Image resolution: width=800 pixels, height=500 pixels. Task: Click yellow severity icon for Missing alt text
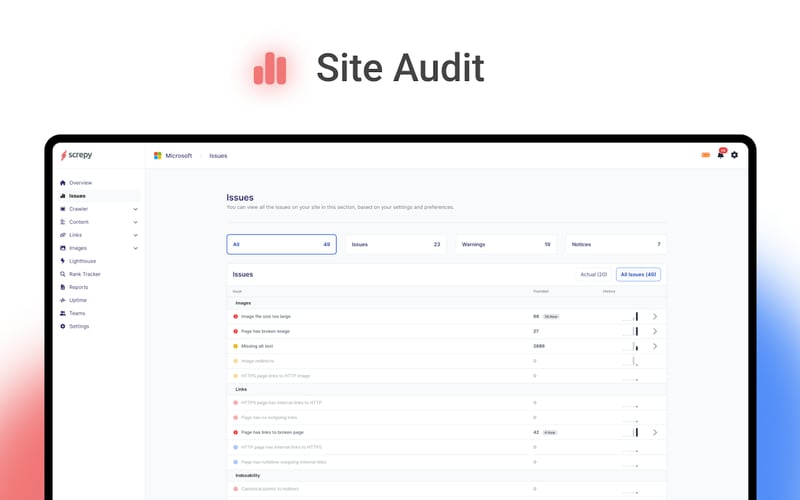pyautogui.click(x=236, y=346)
